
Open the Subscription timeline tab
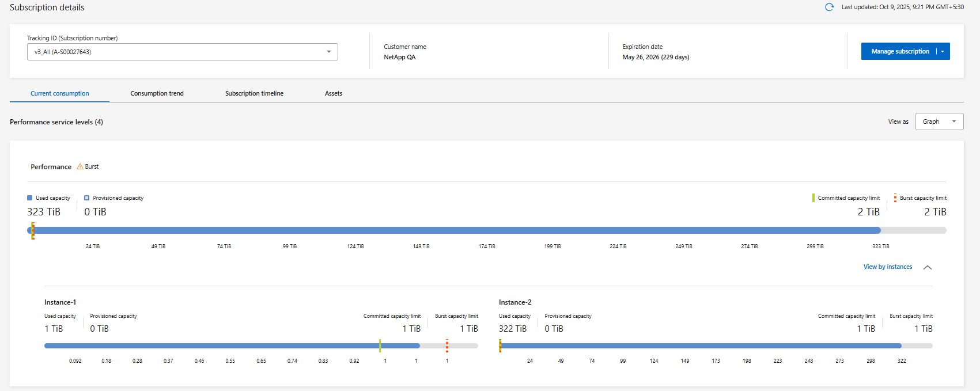point(254,93)
